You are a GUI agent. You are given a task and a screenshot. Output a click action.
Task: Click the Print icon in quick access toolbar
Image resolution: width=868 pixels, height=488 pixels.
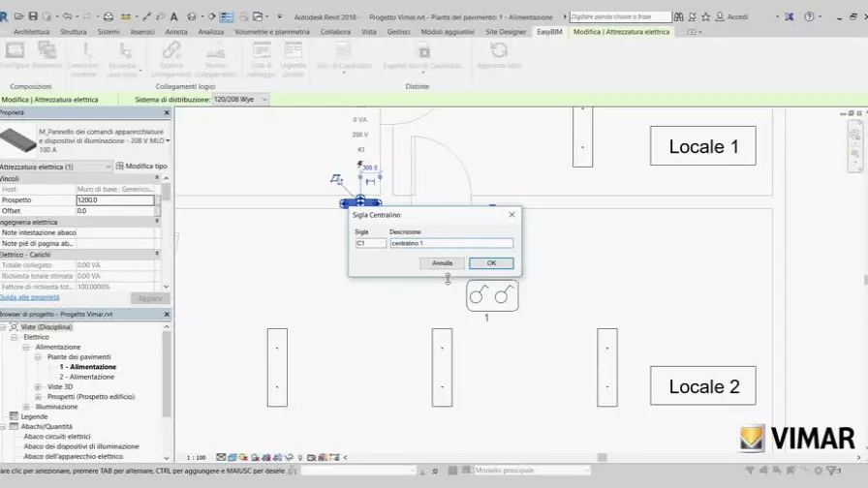[x=108, y=16]
